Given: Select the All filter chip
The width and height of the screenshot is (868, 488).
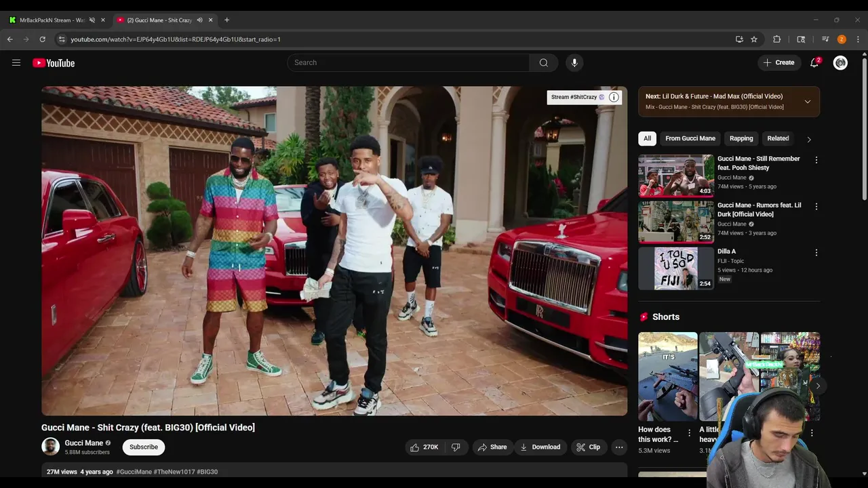Looking at the screenshot, I should coord(647,138).
